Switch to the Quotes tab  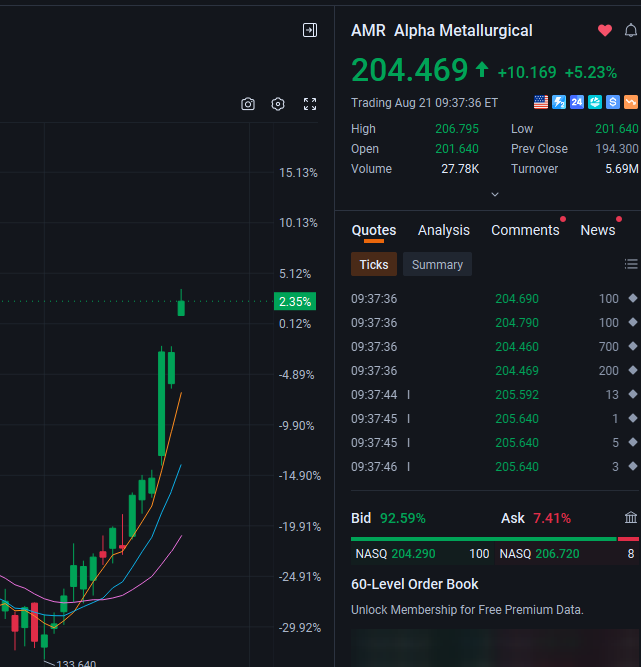coord(374,230)
